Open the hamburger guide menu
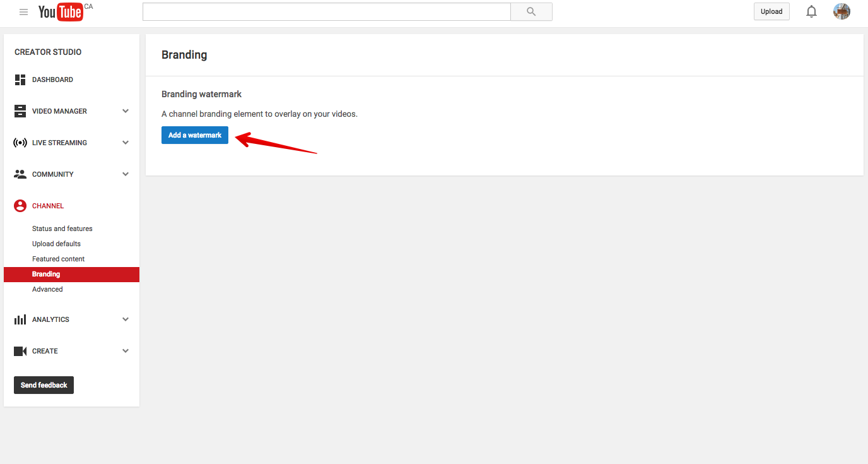 pos(24,12)
